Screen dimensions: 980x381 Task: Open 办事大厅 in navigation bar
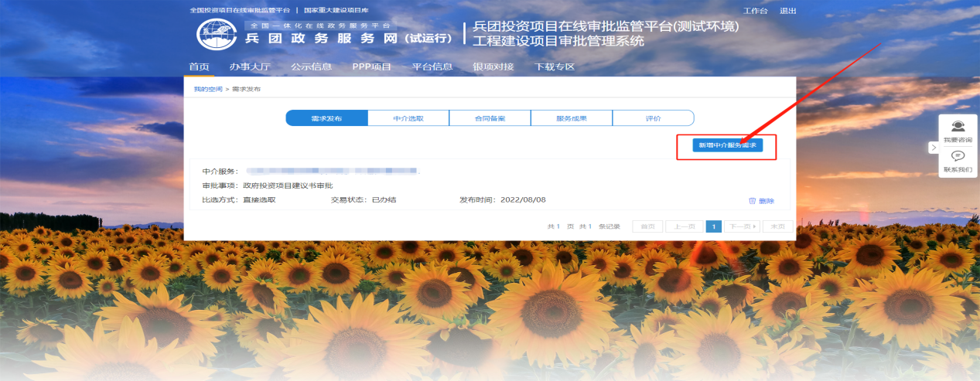coord(250,66)
